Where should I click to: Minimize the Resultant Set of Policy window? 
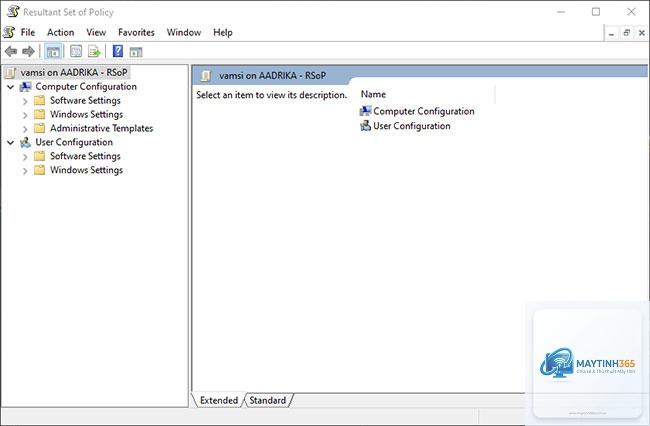coord(561,12)
